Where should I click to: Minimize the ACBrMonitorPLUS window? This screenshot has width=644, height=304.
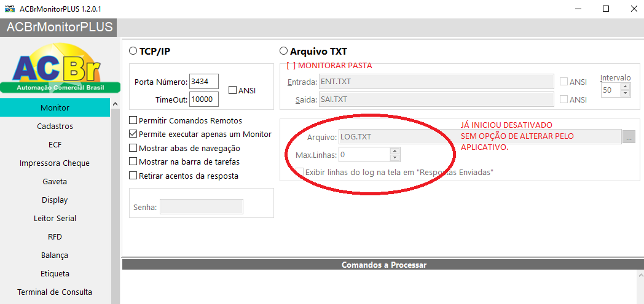click(579, 9)
